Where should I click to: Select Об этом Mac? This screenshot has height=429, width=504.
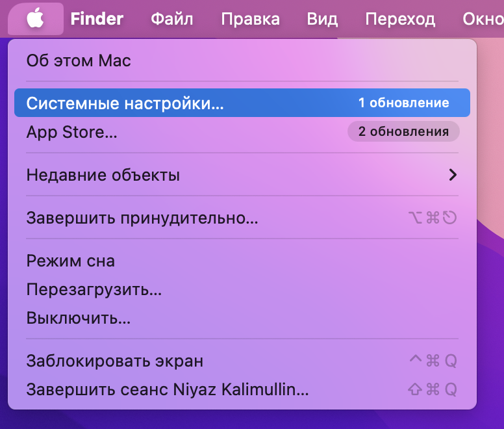click(79, 61)
